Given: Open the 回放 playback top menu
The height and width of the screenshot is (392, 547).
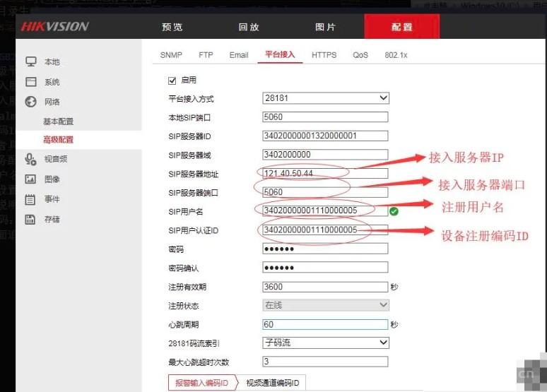Looking at the screenshot, I should 249,27.
